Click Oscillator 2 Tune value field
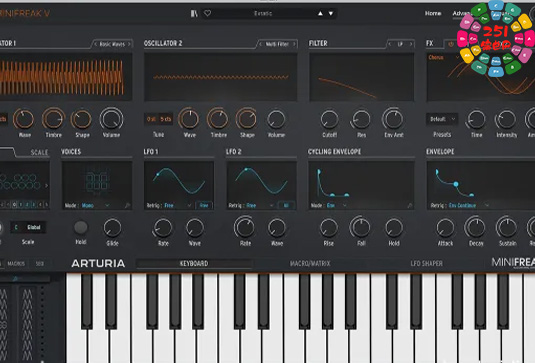 (x=159, y=119)
